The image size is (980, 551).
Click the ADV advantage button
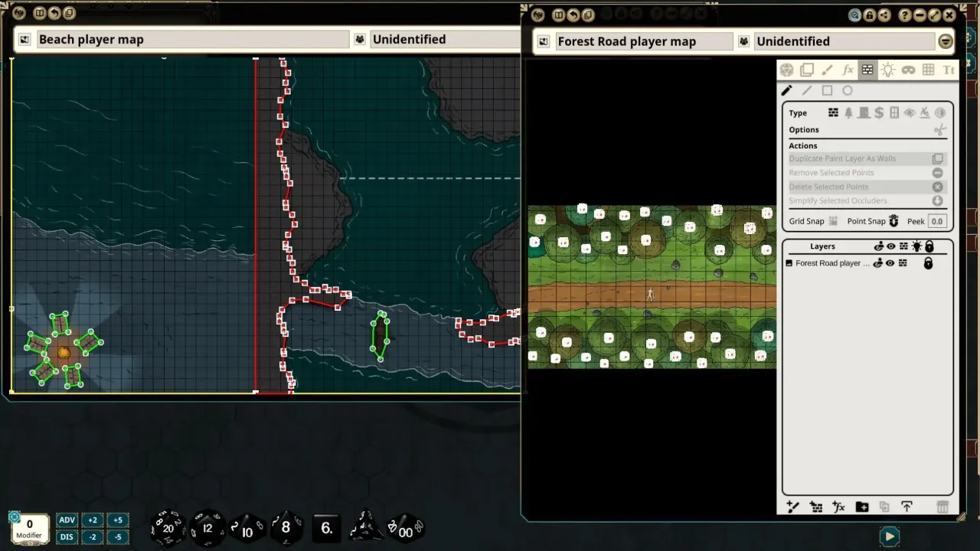pyautogui.click(x=67, y=520)
